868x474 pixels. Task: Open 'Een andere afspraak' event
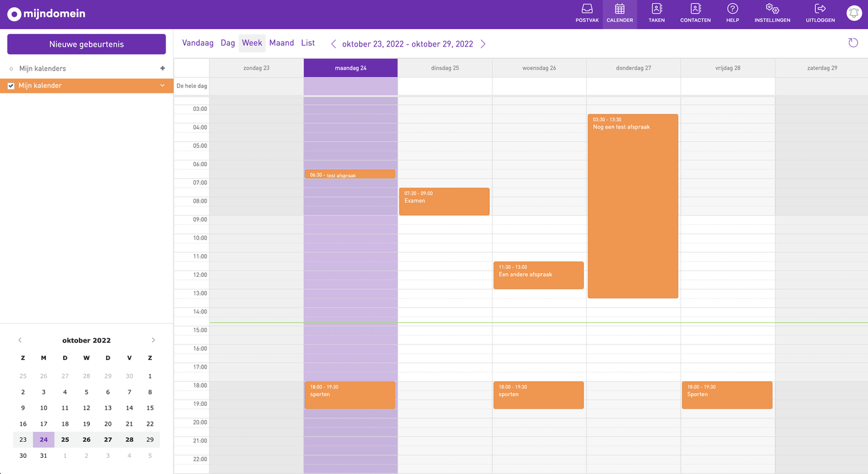[538, 275]
